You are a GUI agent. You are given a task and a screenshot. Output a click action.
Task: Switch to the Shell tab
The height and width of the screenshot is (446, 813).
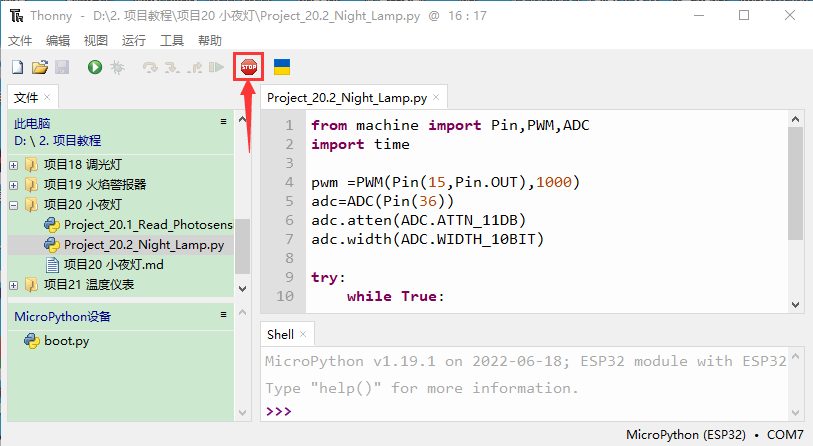pos(280,334)
